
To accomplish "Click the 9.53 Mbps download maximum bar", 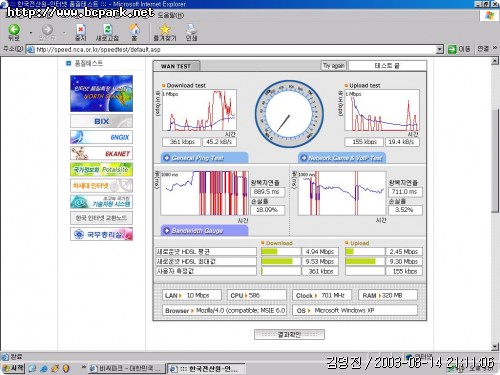I will coord(281,261).
